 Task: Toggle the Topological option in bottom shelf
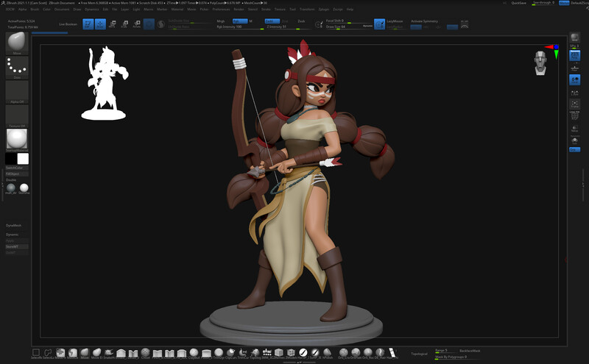coord(419,354)
